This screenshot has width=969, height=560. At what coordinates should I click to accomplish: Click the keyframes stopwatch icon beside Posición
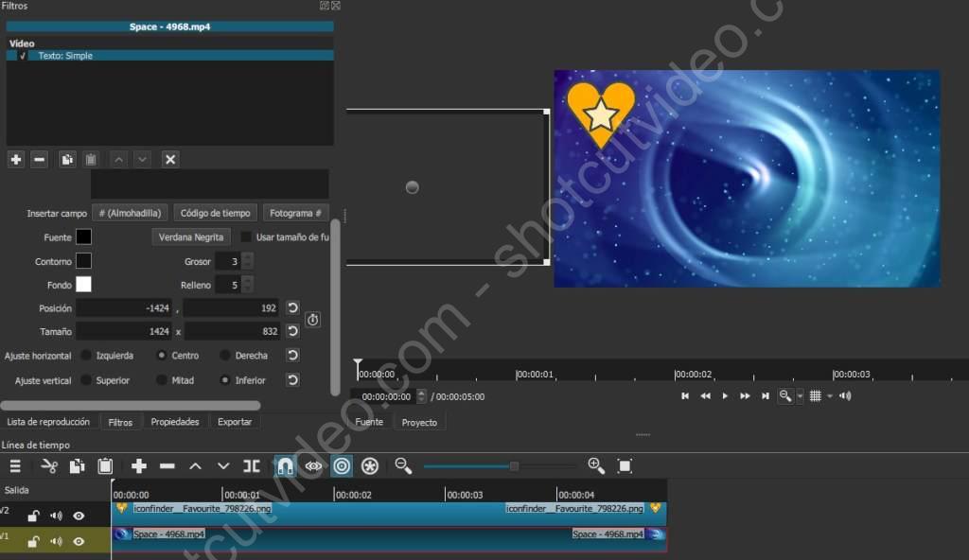[313, 320]
